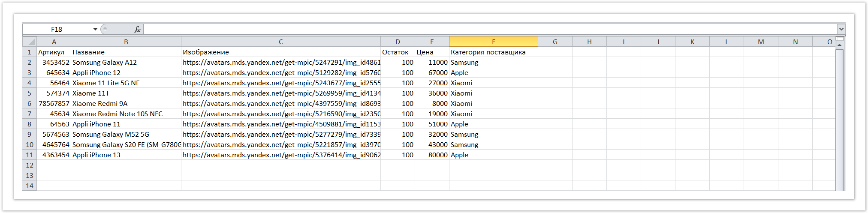Expand the formula bar with the chevron
The height and width of the screenshot is (213, 868).
click(x=841, y=29)
